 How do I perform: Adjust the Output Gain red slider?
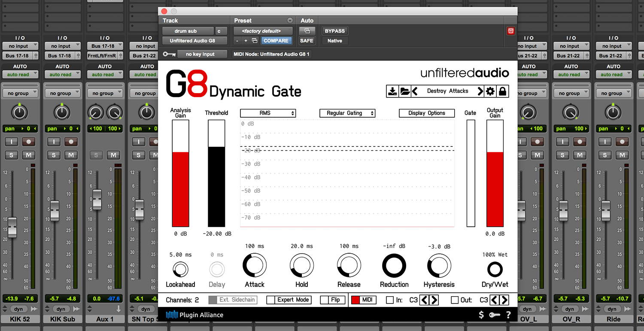coord(495,173)
